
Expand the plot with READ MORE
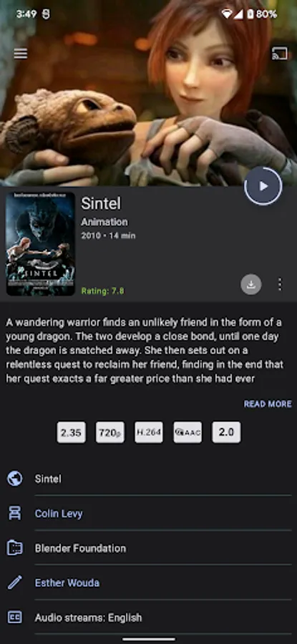point(268,404)
